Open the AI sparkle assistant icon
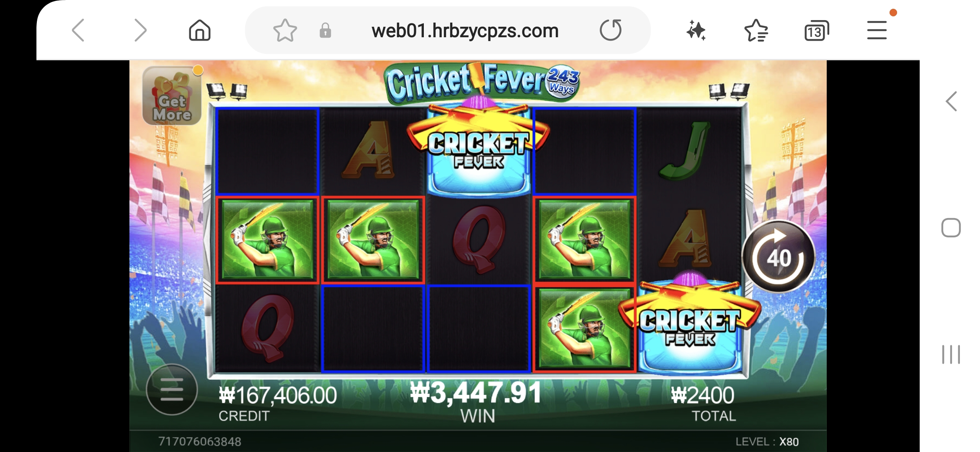 coord(696,30)
